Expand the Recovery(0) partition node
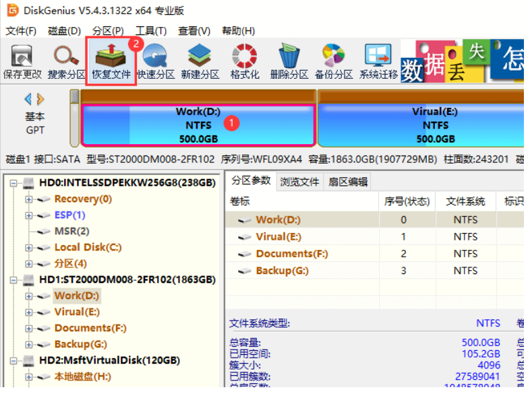532x398 pixels. click(x=29, y=199)
